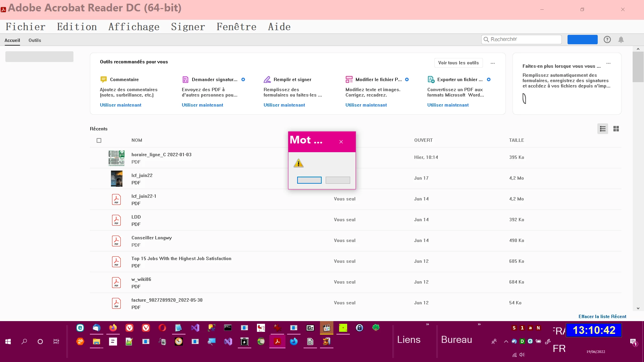Viewport: 644px width, 362px height.
Task: Click the Demander signature tool icon
Action: coord(185,79)
